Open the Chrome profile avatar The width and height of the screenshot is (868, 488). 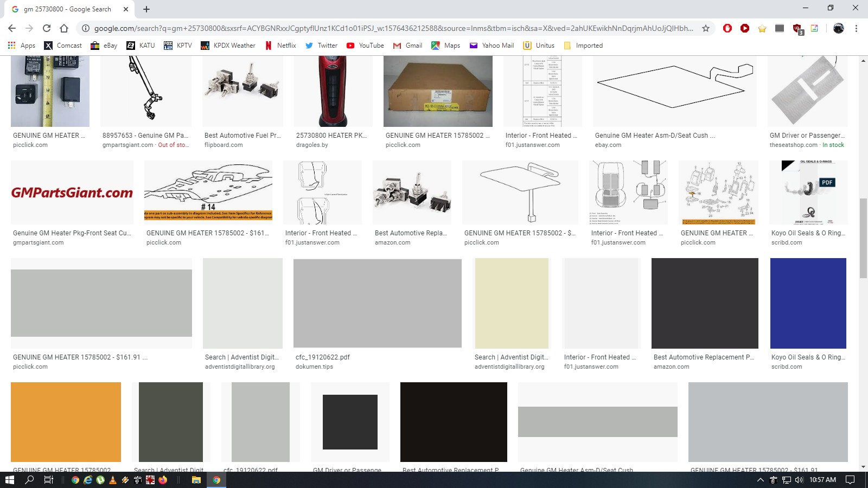pos(839,28)
